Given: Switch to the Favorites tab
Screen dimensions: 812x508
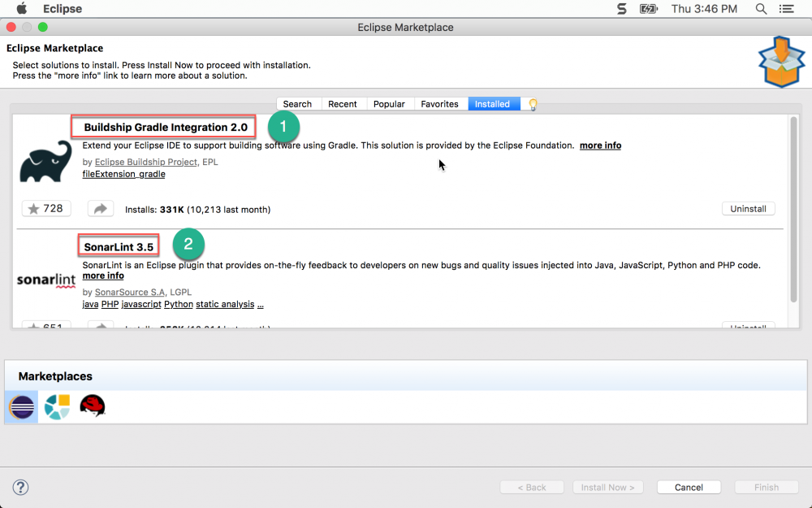Looking at the screenshot, I should click(x=439, y=104).
